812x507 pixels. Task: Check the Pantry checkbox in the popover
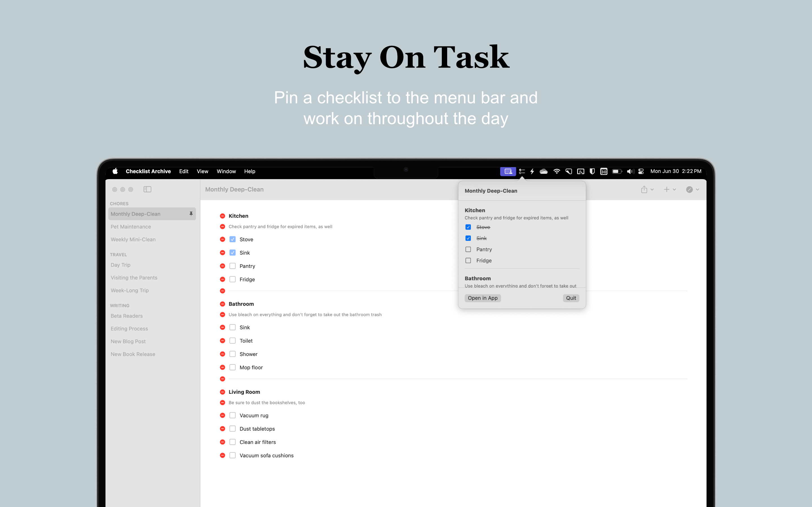tap(468, 249)
